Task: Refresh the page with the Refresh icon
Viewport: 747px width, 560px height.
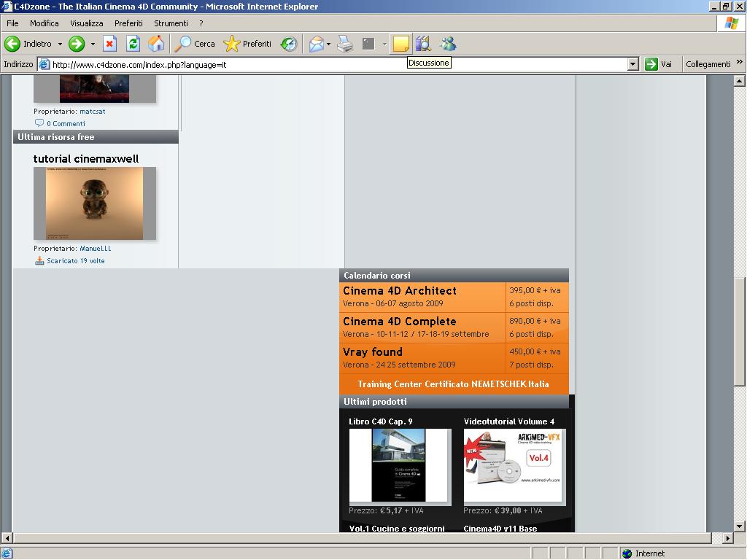Action: click(x=133, y=44)
